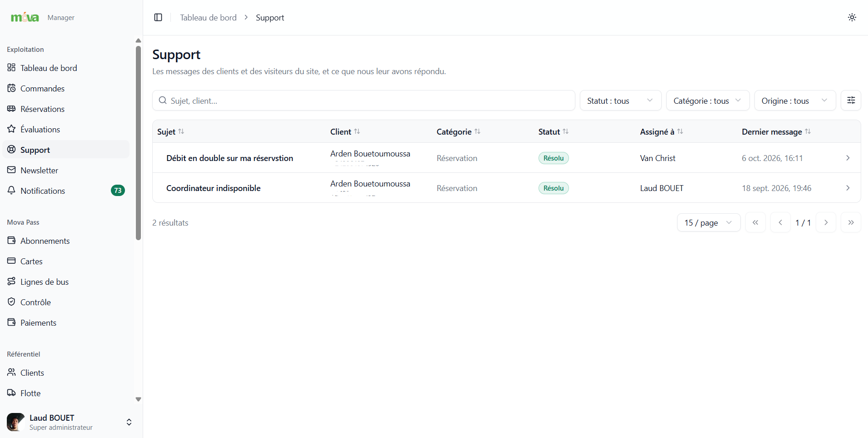
Task: Jump to the first page
Action: point(755,222)
